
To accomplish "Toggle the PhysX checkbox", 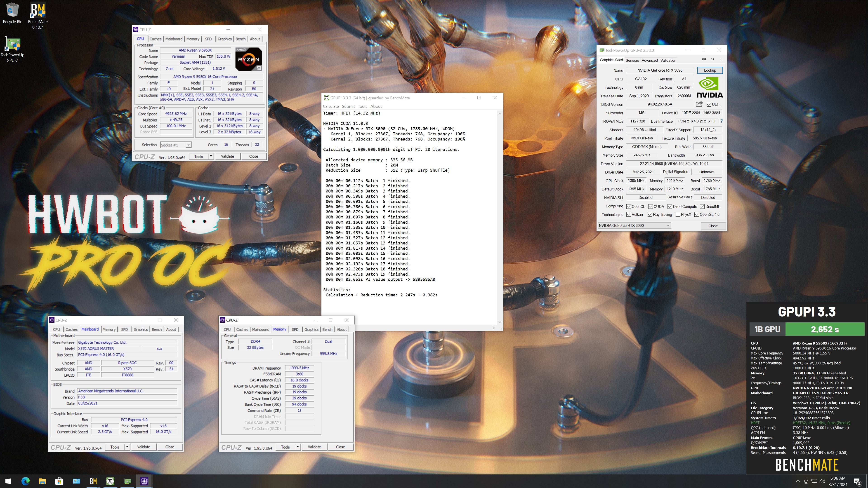I will pyautogui.click(x=678, y=215).
